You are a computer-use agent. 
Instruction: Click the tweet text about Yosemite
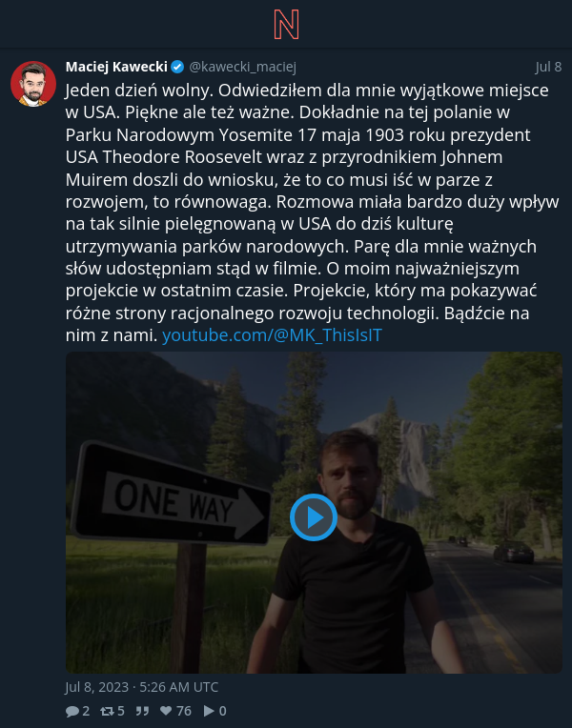(312, 212)
